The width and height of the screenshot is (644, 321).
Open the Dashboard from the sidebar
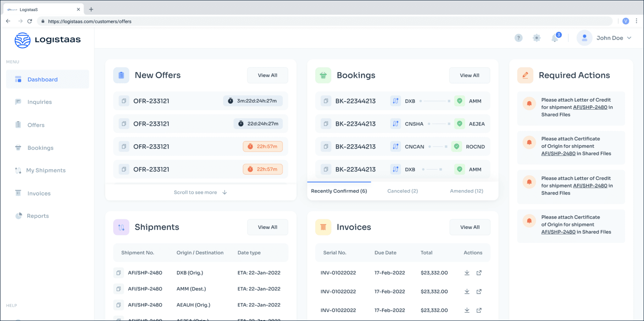point(19,79)
